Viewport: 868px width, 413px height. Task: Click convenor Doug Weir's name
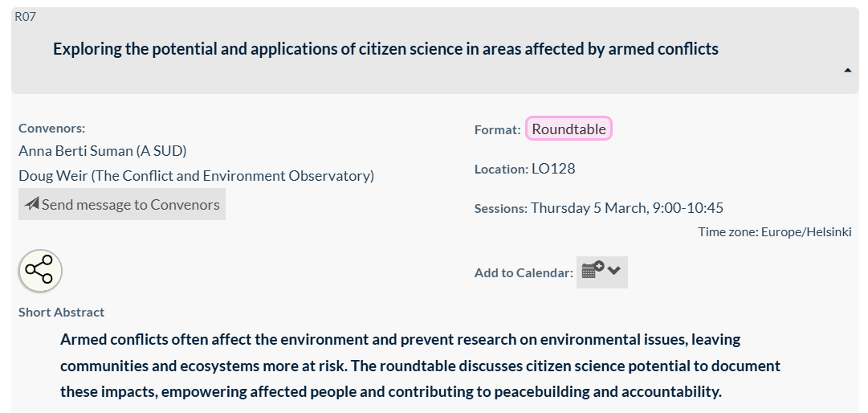click(196, 175)
